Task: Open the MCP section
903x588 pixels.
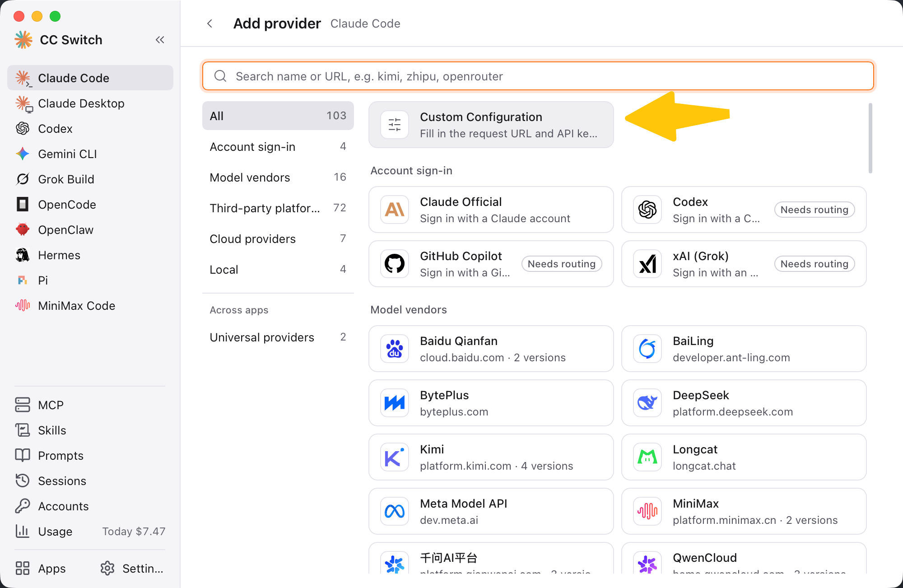Action: (x=90, y=405)
